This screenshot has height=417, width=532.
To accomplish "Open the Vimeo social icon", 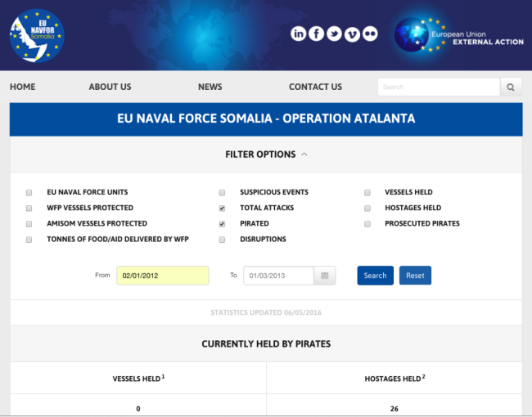I will coord(352,34).
